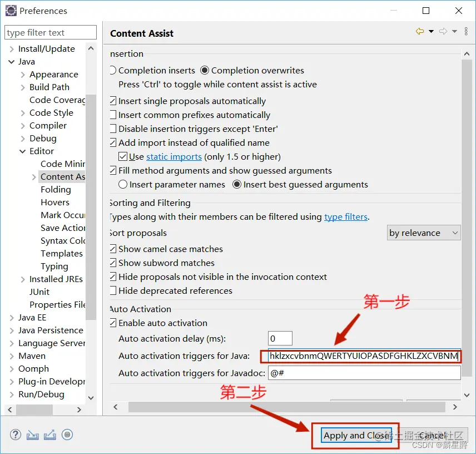Click the export preferences icon
476x454 pixels.
coord(50,435)
